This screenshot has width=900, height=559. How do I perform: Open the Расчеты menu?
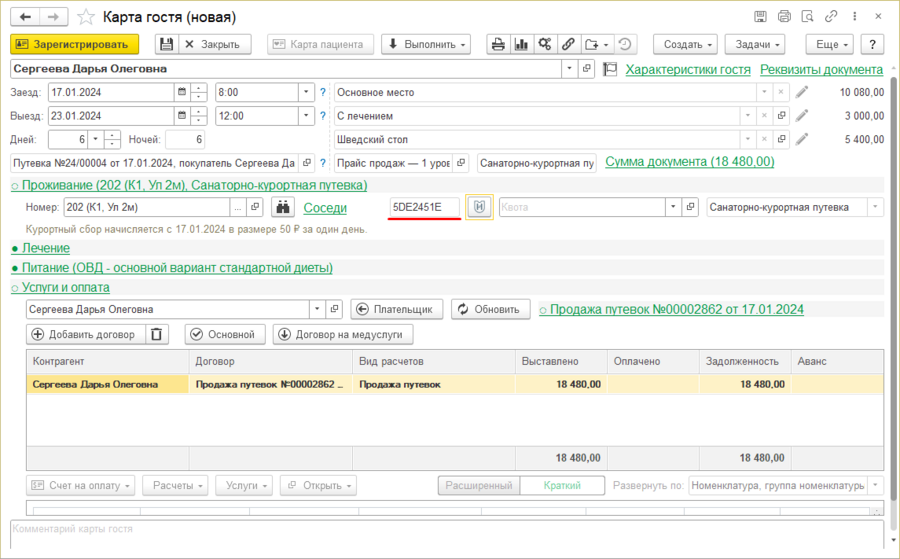175,486
